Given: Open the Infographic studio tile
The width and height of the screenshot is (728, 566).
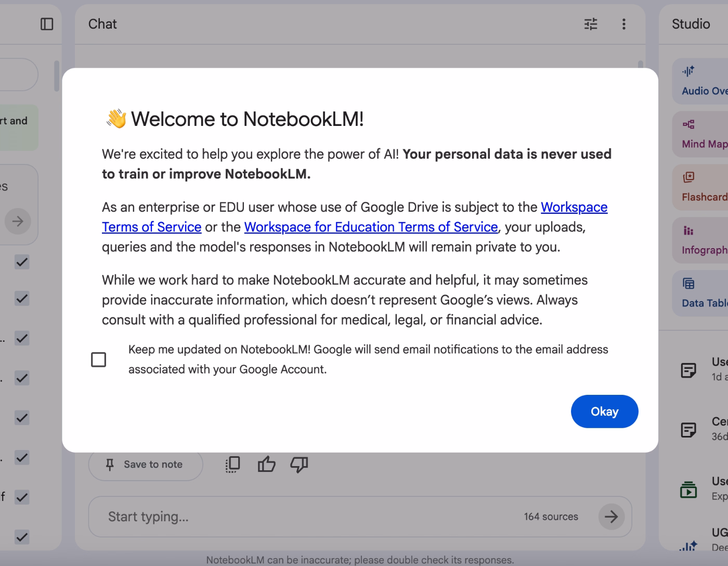Looking at the screenshot, I should [x=700, y=240].
